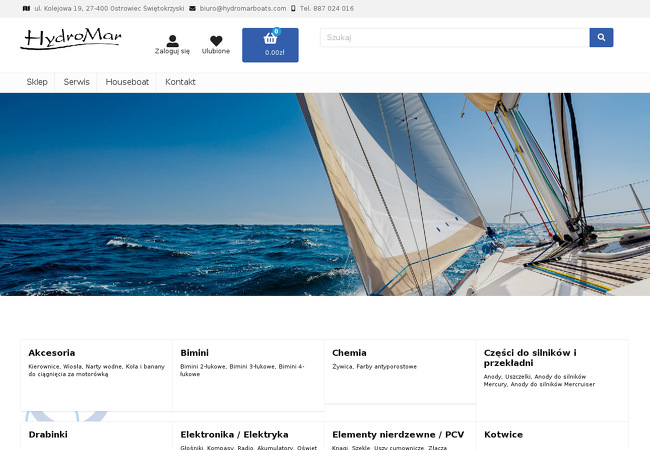Viewport: 650px width, 450px height.
Task: Click the map address icon
Action: [x=26, y=8]
